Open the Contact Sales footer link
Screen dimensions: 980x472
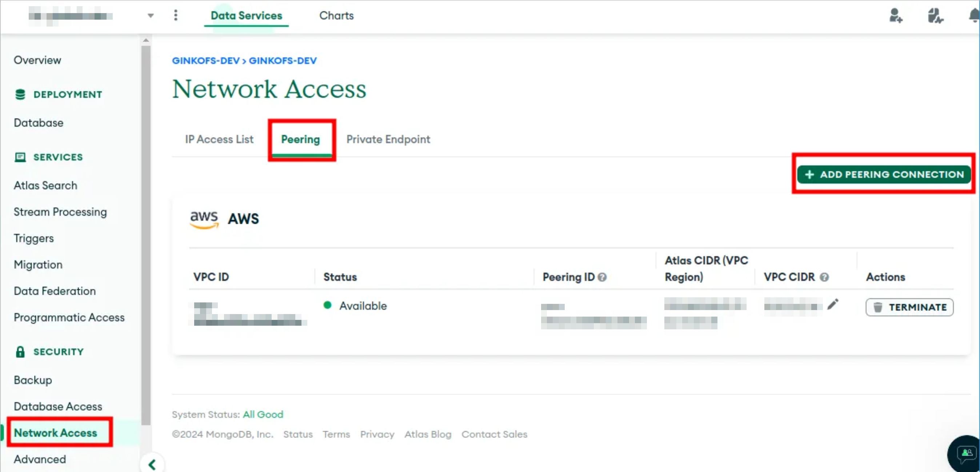pyautogui.click(x=494, y=434)
